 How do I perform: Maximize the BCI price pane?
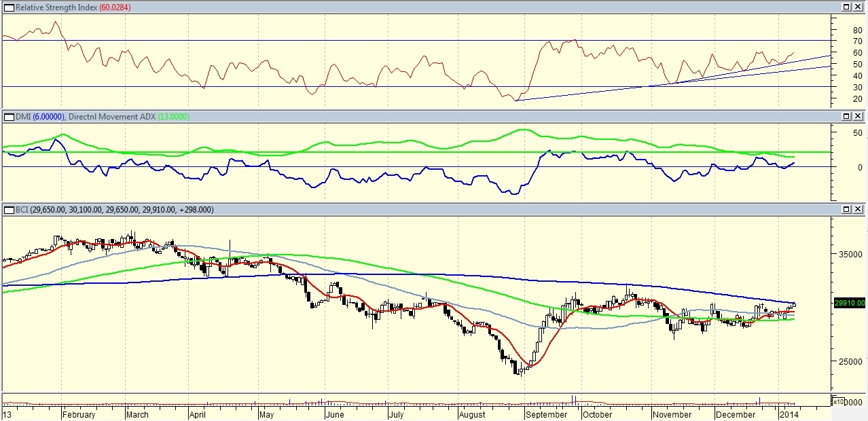[846, 210]
